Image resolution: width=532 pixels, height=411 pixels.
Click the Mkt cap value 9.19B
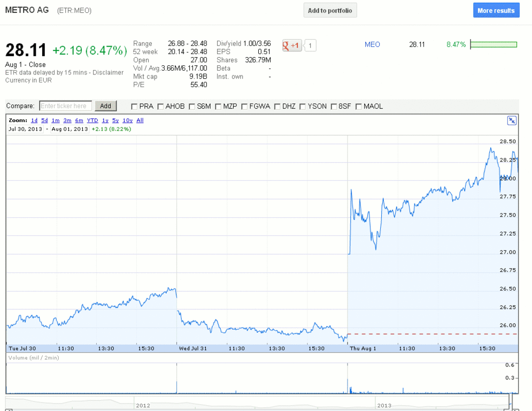tap(198, 77)
